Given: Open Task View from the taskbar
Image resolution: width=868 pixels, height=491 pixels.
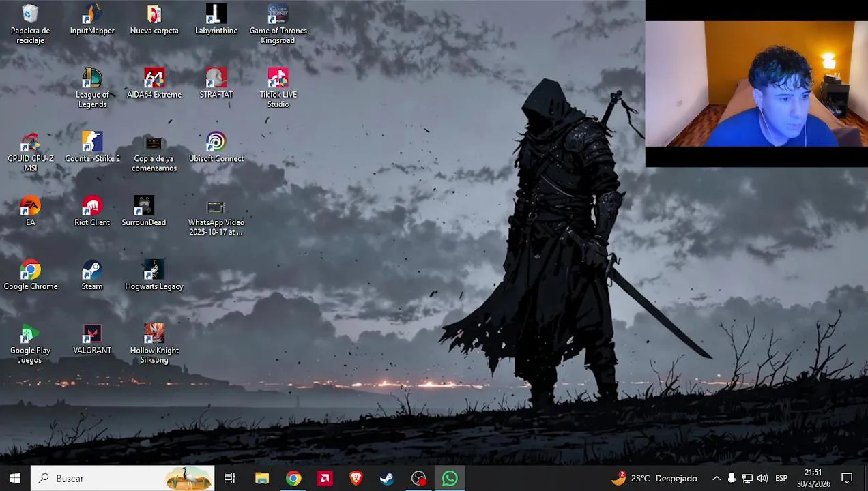Looking at the screenshot, I should (x=230, y=478).
